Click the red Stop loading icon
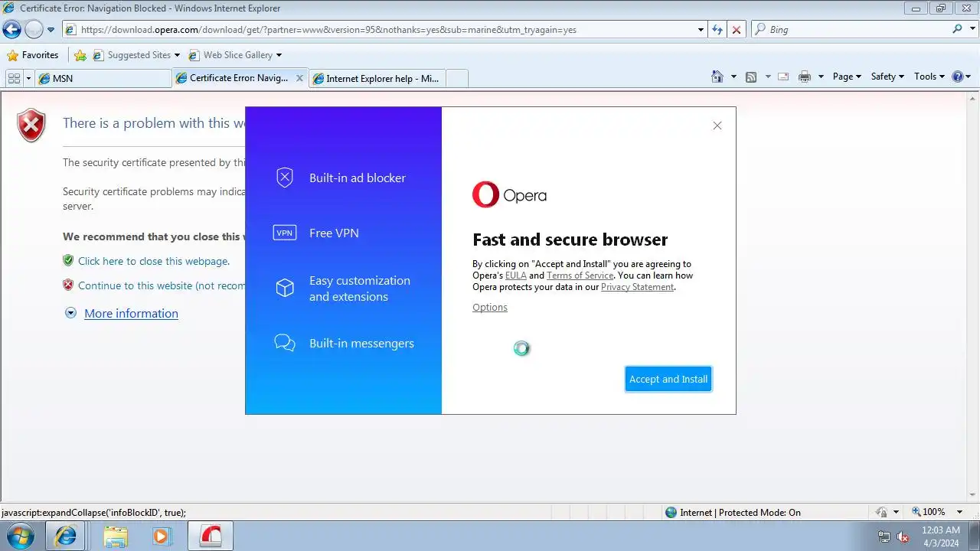 click(x=737, y=30)
